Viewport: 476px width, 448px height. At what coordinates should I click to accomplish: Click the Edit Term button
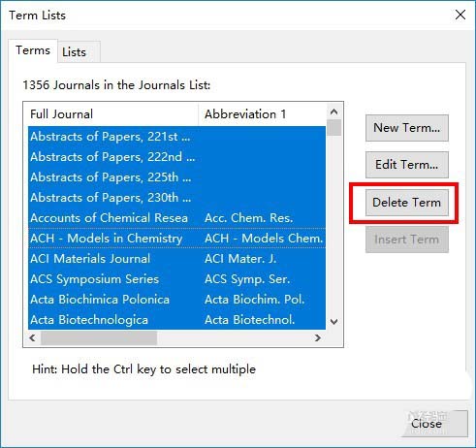coord(407,165)
